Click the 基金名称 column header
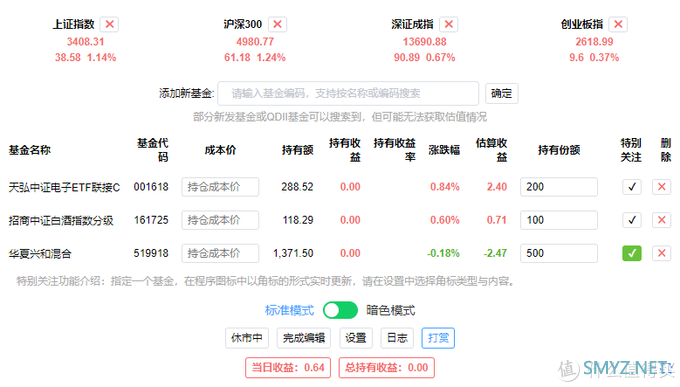The height and width of the screenshot is (387, 680). pyautogui.click(x=29, y=150)
